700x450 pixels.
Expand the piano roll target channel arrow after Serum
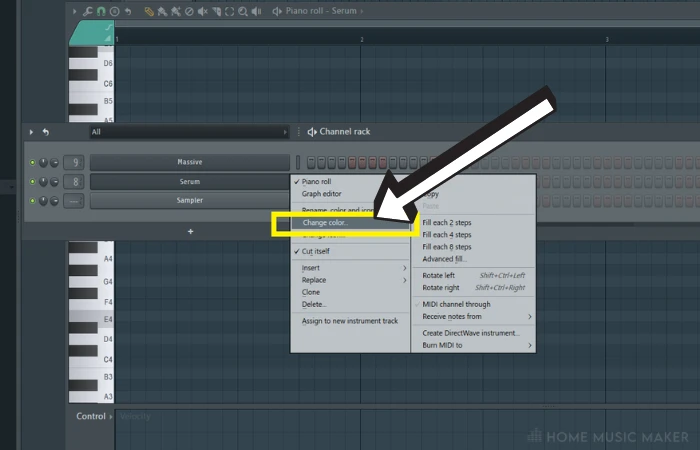(x=362, y=11)
